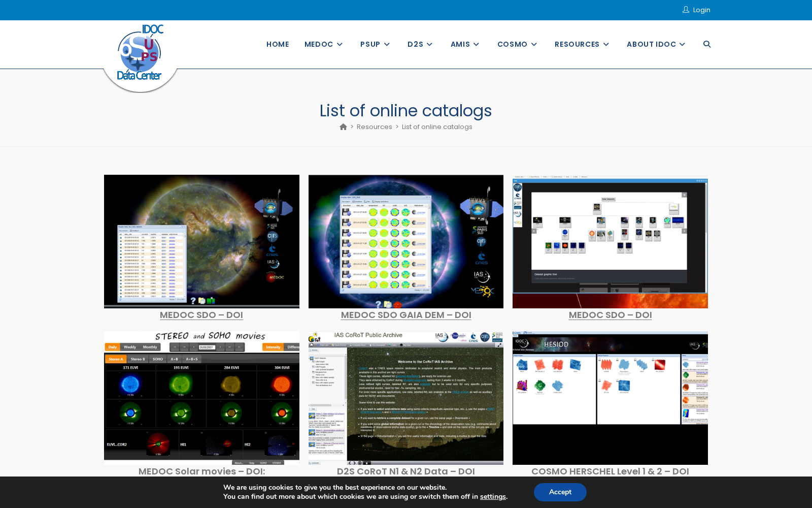Follow MEDOC SDO GAIA DEM – DOI link

click(406, 315)
